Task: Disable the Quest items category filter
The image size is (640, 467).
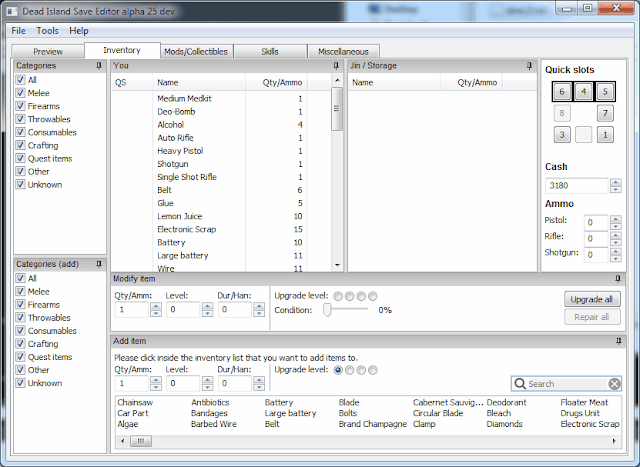Action: [x=20, y=158]
